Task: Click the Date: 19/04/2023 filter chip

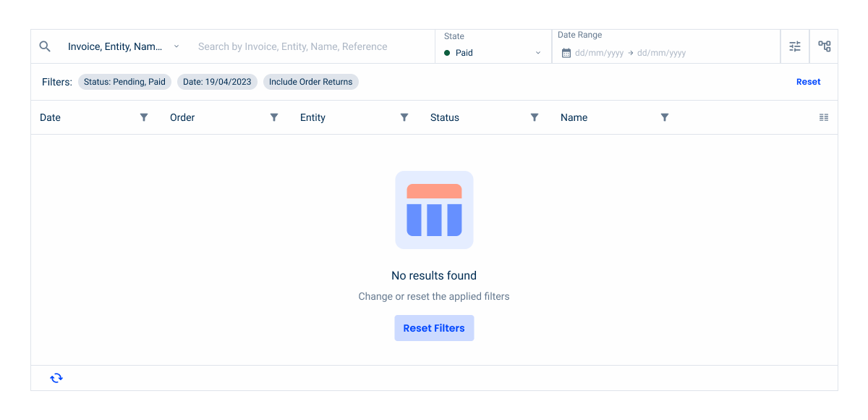Action: 217,82
